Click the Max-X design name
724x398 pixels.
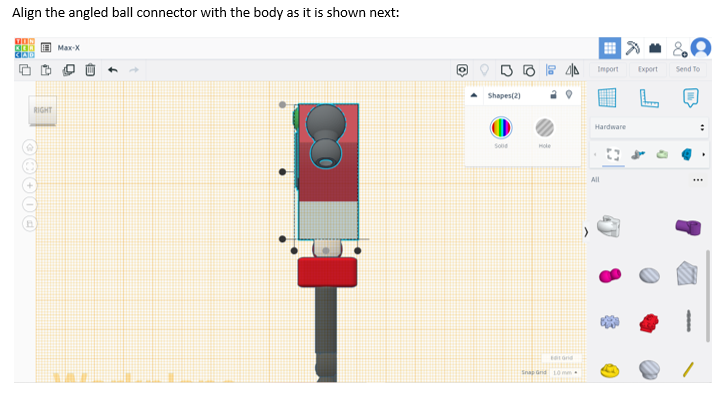pos(69,48)
